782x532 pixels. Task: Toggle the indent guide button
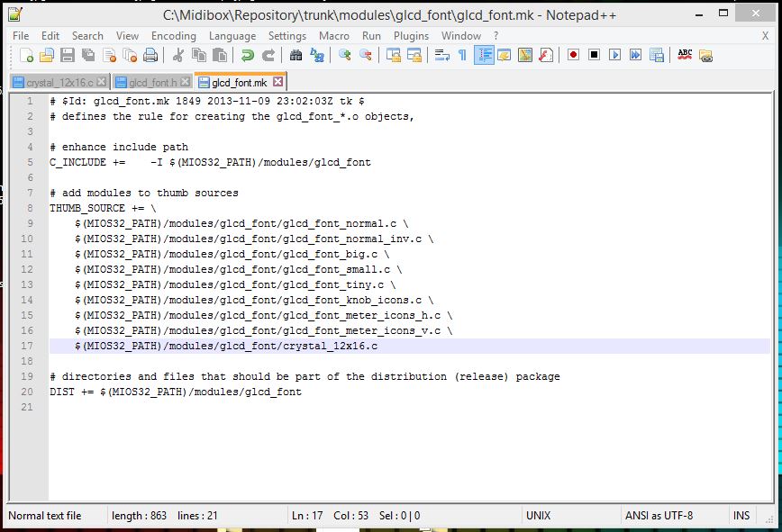point(484,55)
